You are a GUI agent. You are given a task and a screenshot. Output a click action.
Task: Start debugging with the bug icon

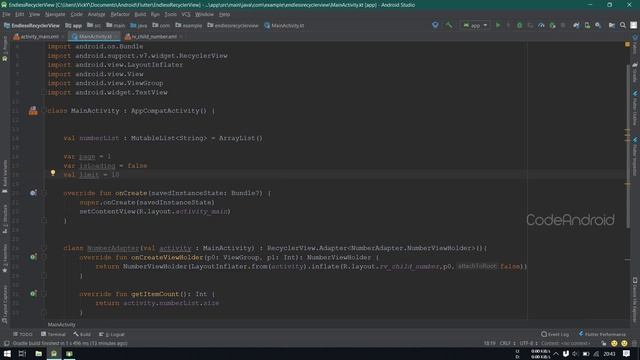point(519,25)
